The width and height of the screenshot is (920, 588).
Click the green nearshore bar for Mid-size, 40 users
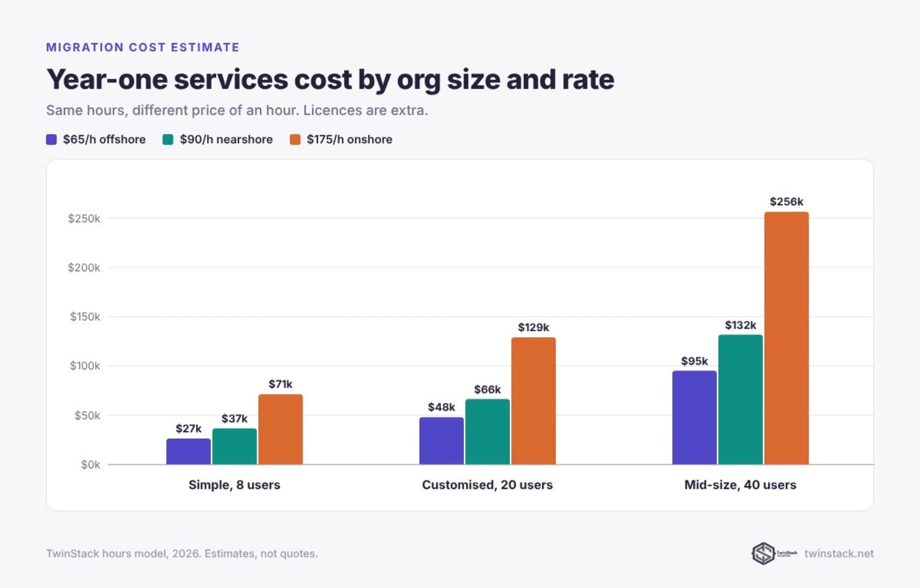741,399
